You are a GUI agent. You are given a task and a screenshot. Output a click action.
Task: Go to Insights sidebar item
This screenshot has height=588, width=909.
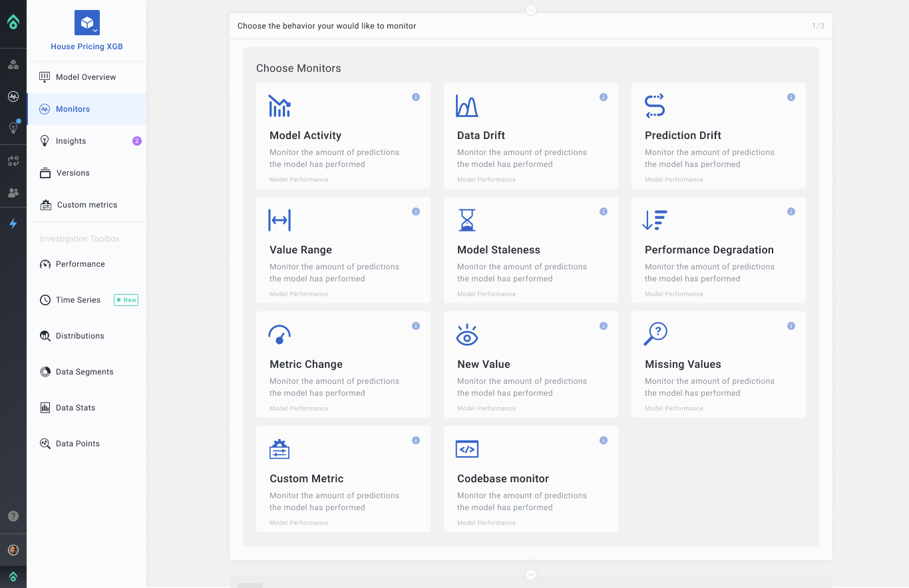(x=71, y=141)
